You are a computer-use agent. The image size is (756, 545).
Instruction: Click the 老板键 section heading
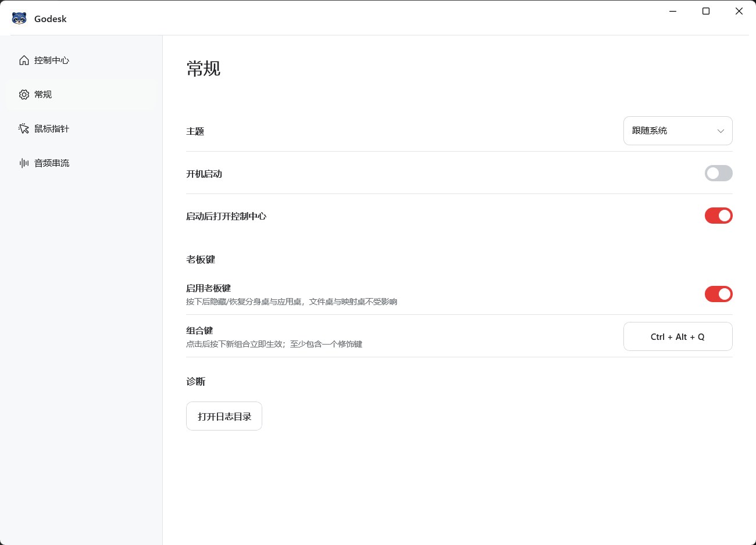pyautogui.click(x=201, y=259)
